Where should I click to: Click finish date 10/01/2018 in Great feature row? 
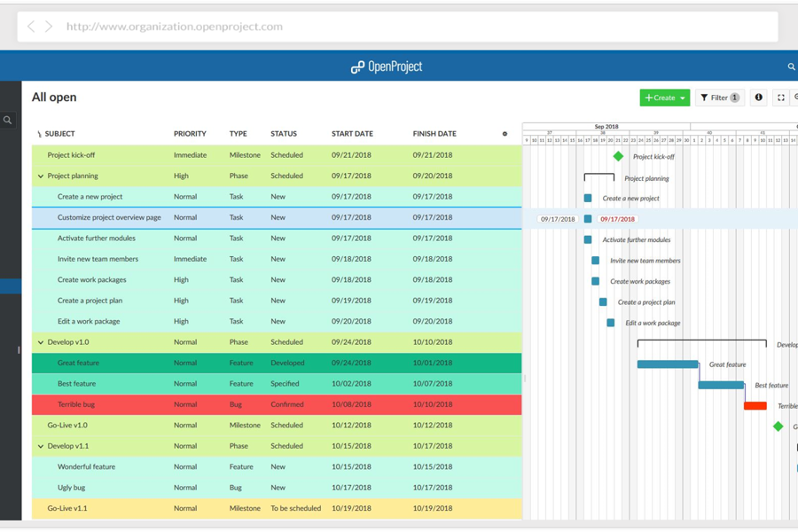click(433, 363)
